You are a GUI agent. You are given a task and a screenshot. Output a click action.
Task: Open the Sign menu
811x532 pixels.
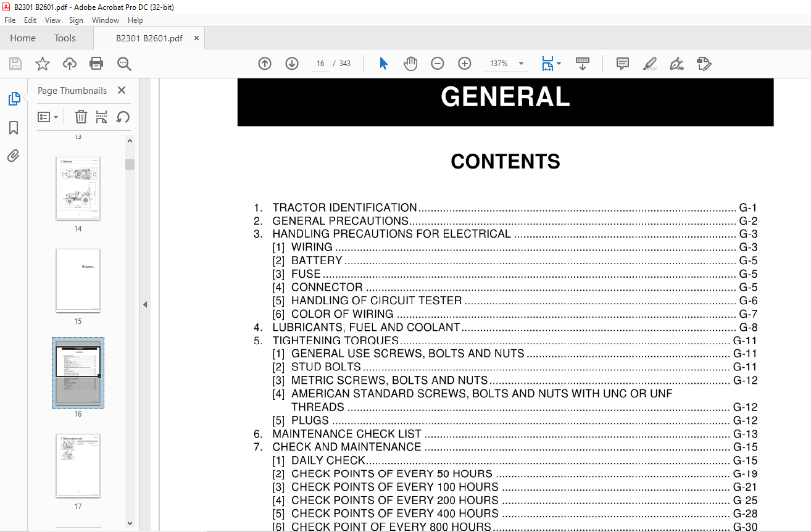(76, 20)
